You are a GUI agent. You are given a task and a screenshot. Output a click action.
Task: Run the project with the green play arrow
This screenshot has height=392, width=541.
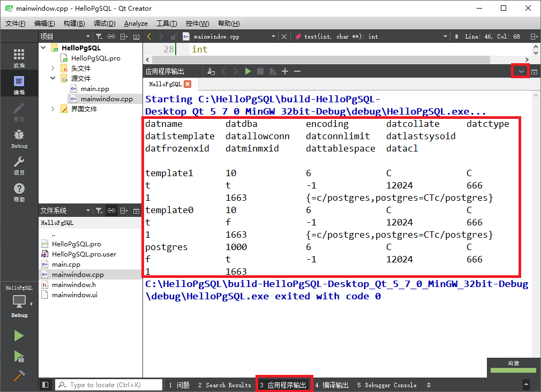[x=19, y=336]
